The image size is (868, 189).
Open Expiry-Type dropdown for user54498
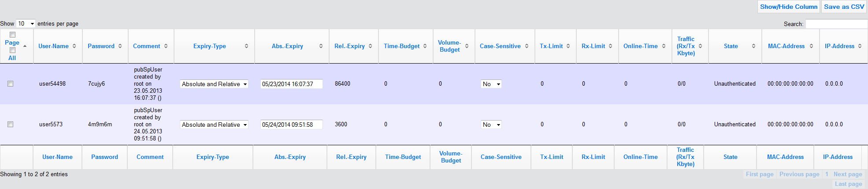(214, 84)
